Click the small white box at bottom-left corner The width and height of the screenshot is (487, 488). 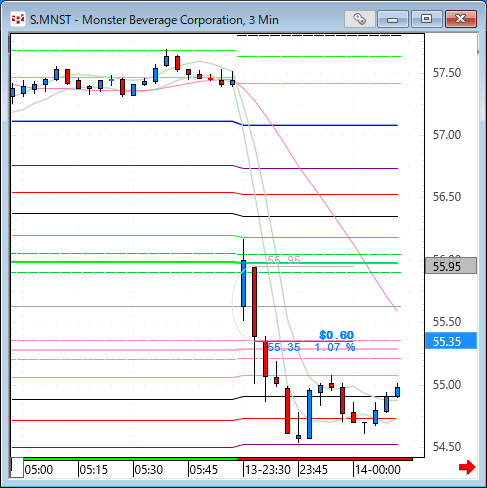pyautogui.click(x=17, y=468)
